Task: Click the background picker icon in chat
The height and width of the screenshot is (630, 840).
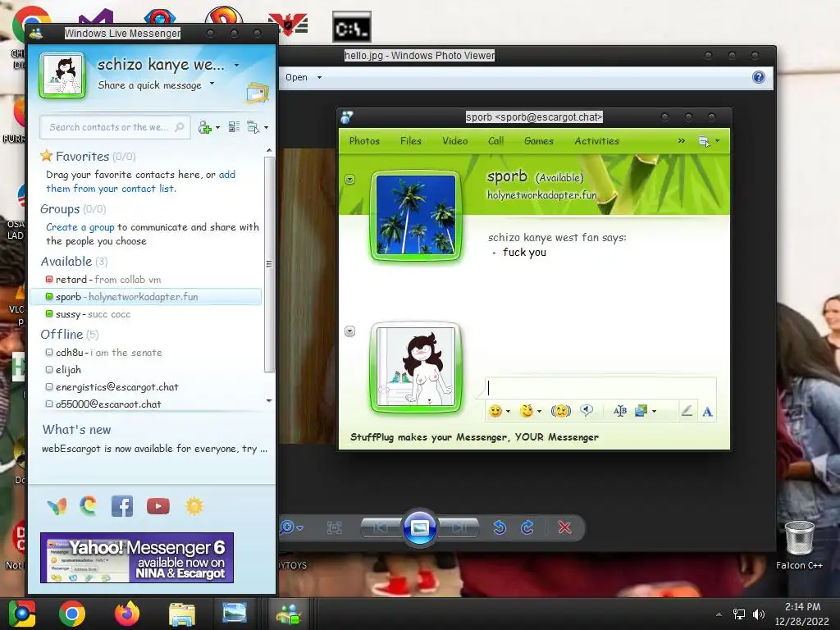Action: [x=641, y=411]
